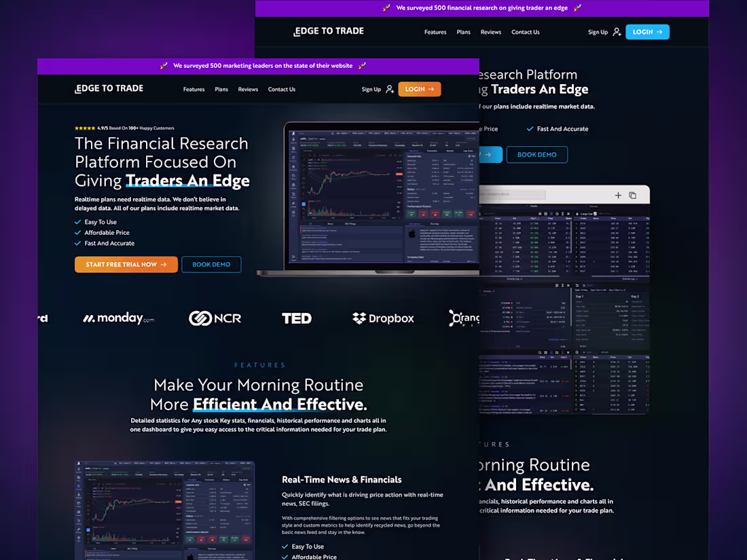Select the NCR logo
This screenshot has width=747, height=560.
215,318
